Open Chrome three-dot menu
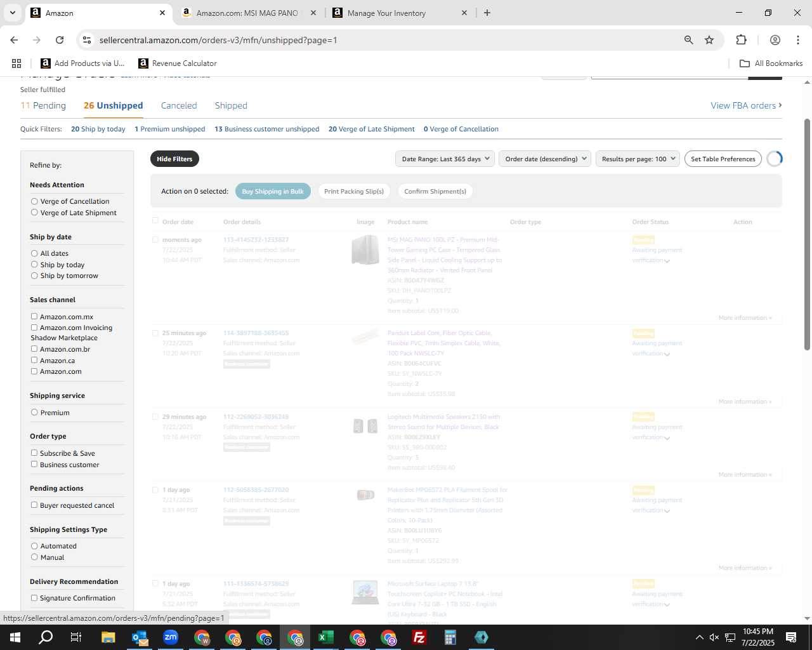The width and height of the screenshot is (812, 650). click(x=797, y=40)
